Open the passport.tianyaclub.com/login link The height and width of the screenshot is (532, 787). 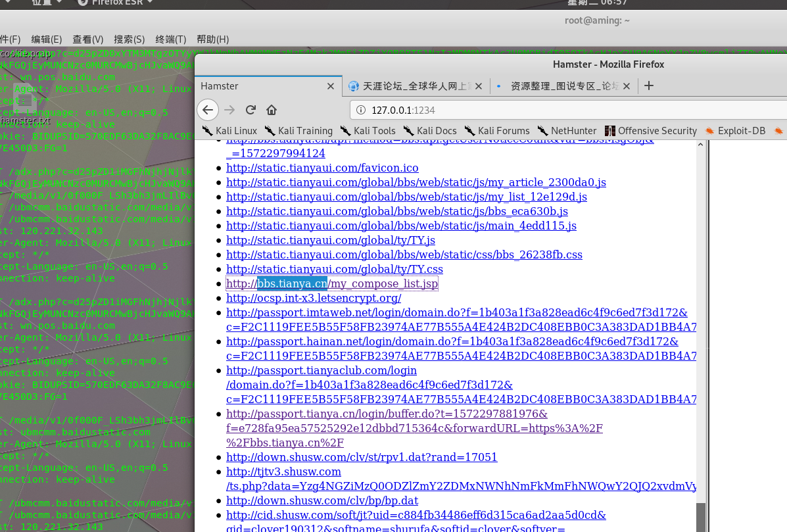(x=461, y=385)
